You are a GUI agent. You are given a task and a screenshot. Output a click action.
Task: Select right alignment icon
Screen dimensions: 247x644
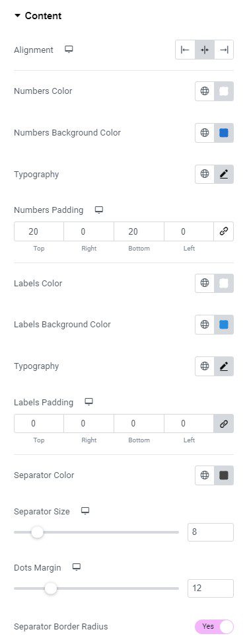point(224,50)
